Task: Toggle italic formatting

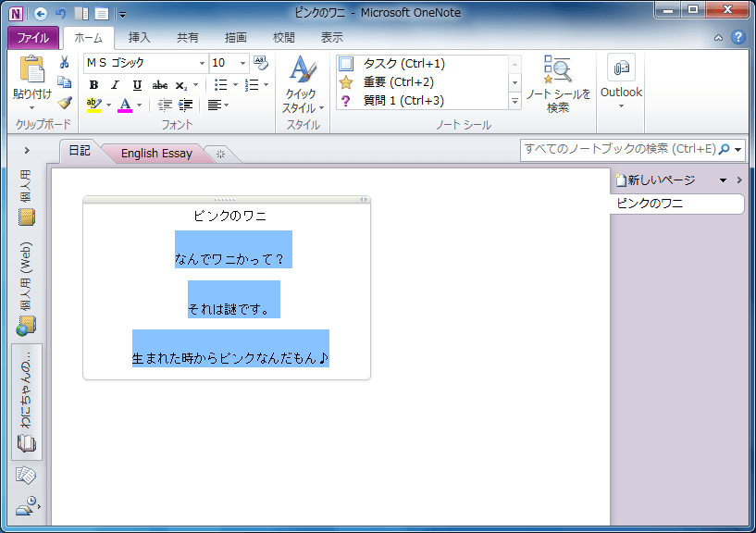Action: [x=115, y=85]
